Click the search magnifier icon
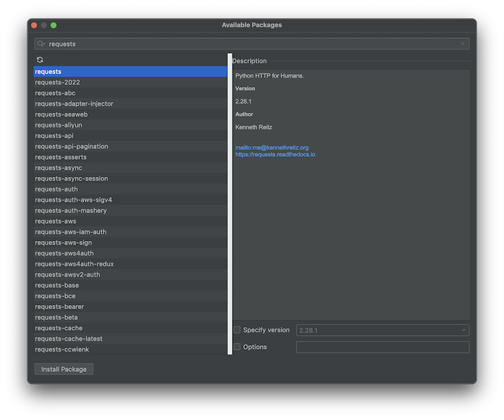The width and height of the screenshot is (504, 420). [x=40, y=44]
